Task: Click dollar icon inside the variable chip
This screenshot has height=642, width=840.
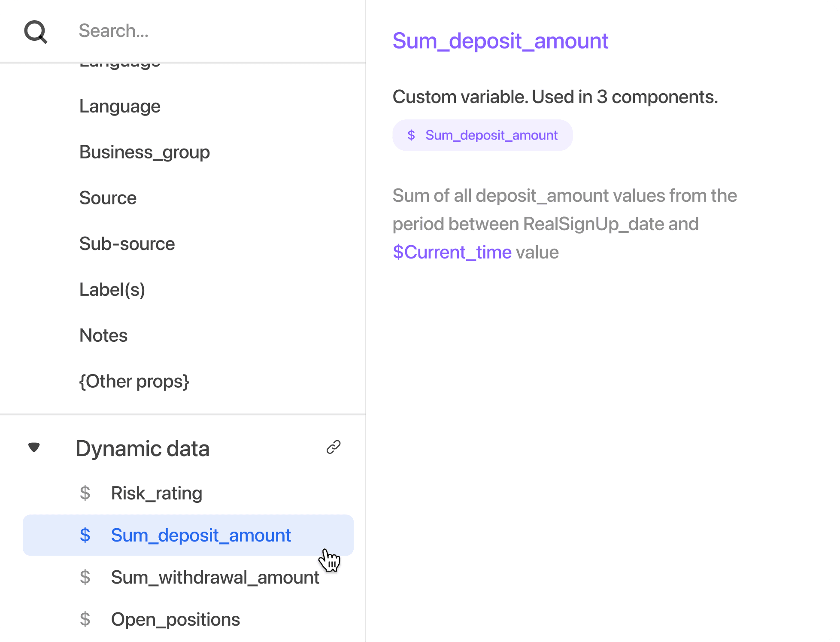Action: pyautogui.click(x=411, y=135)
